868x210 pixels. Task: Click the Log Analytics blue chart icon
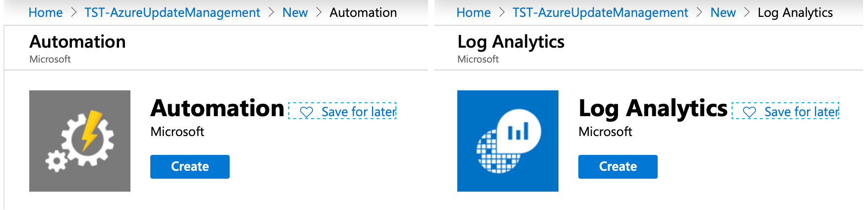point(508,141)
